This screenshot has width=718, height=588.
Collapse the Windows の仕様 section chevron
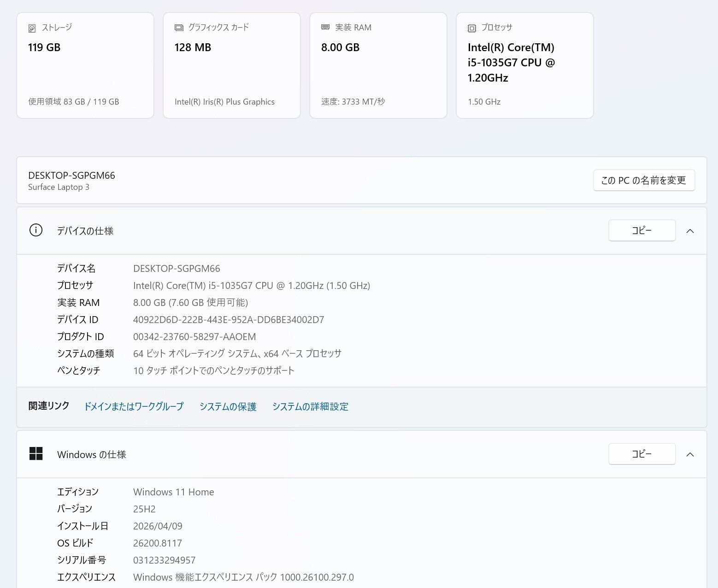point(690,455)
